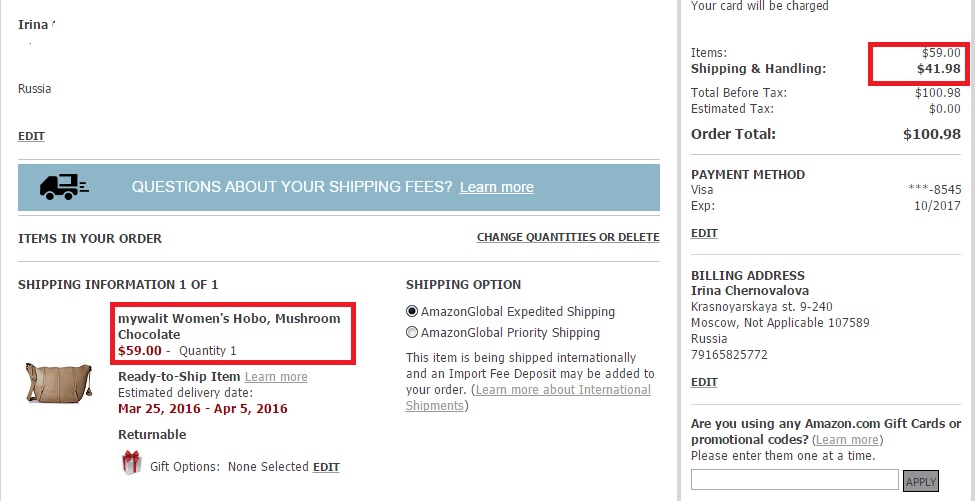Click the gift box icon
This screenshot has height=501, width=975.
tap(131, 463)
